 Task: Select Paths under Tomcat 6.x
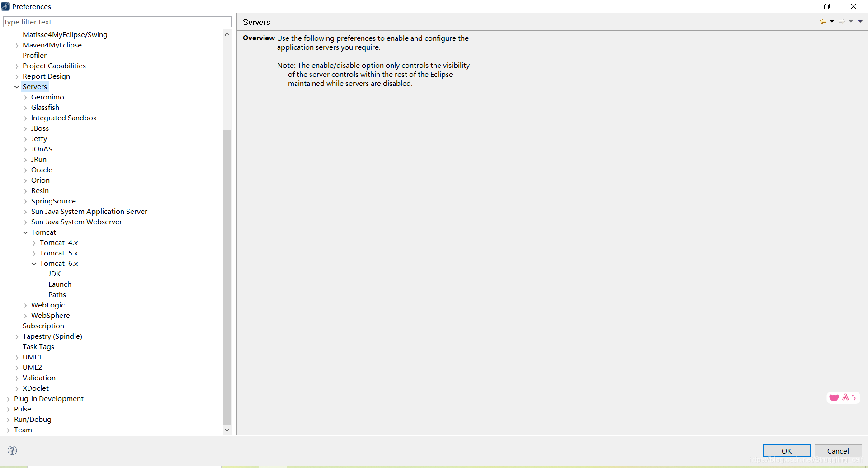coord(57,295)
